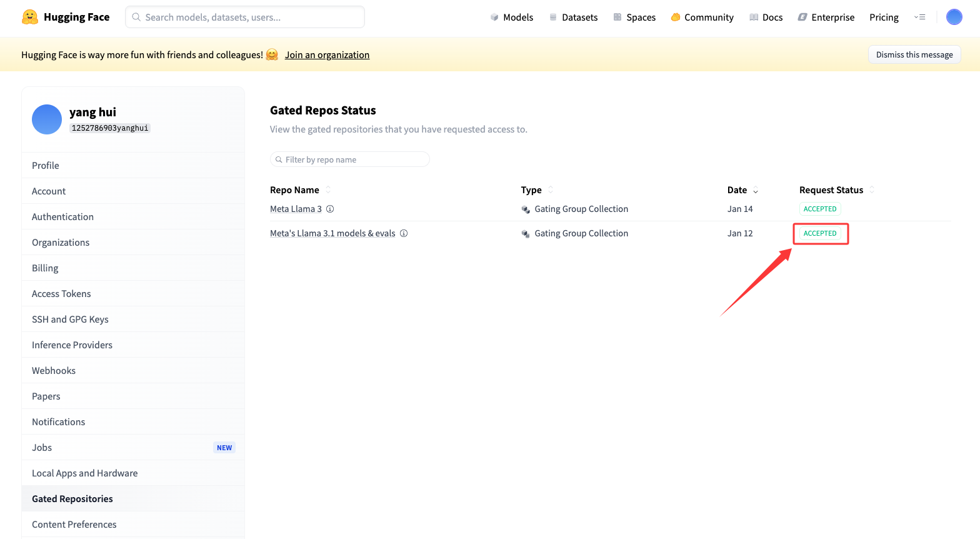Open the Datasets page
Image resolution: width=980 pixels, height=539 pixels.
(x=574, y=18)
